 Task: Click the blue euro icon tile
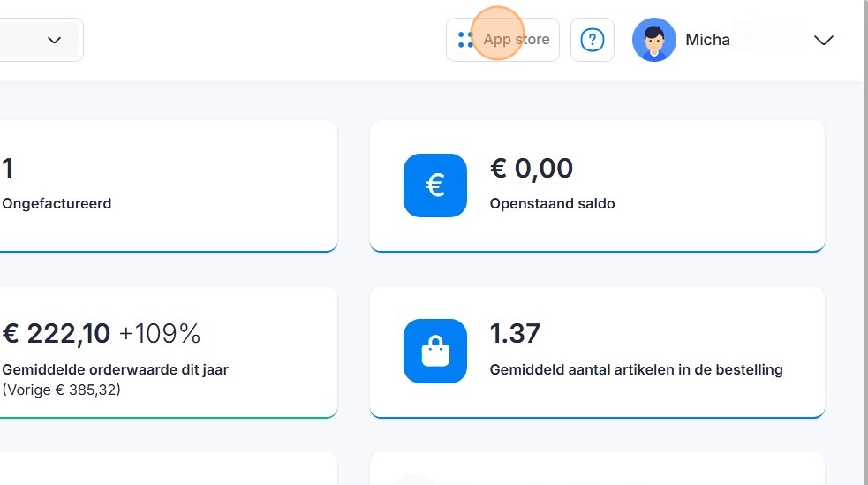(x=435, y=186)
